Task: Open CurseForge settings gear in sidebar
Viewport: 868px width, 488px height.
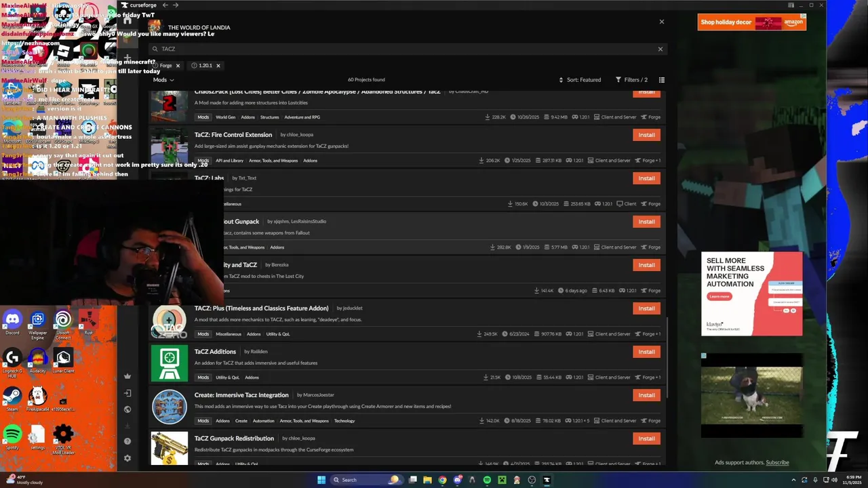Action: 127,458
